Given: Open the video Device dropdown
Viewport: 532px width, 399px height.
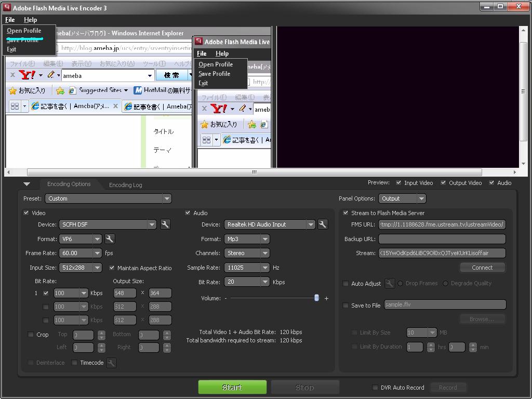Looking at the screenshot, I should coord(108,224).
